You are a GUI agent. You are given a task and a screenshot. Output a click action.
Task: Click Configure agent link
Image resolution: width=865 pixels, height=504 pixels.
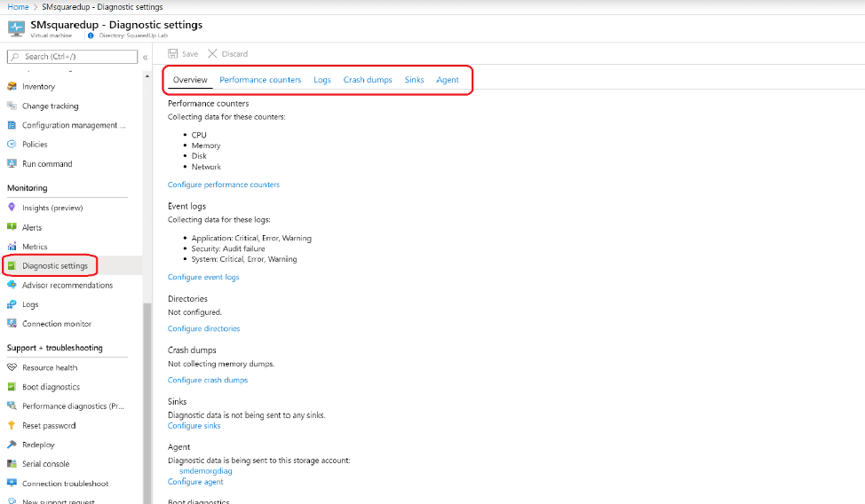[195, 482]
